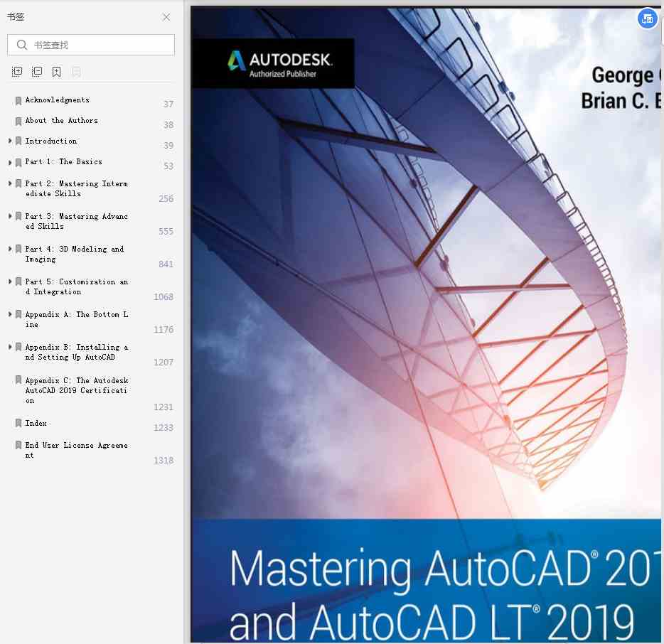The height and width of the screenshot is (644, 664).
Task: Click page number 1233 for Index
Action: (x=164, y=428)
